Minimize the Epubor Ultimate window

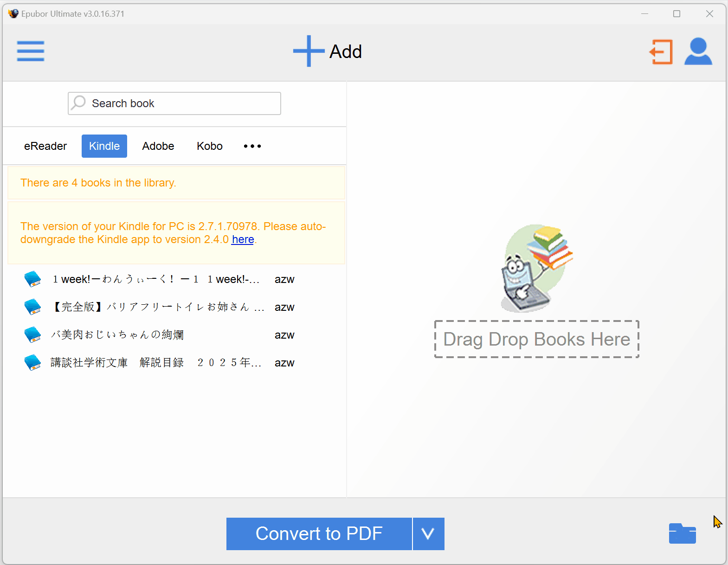pyautogui.click(x=644, y=14)
